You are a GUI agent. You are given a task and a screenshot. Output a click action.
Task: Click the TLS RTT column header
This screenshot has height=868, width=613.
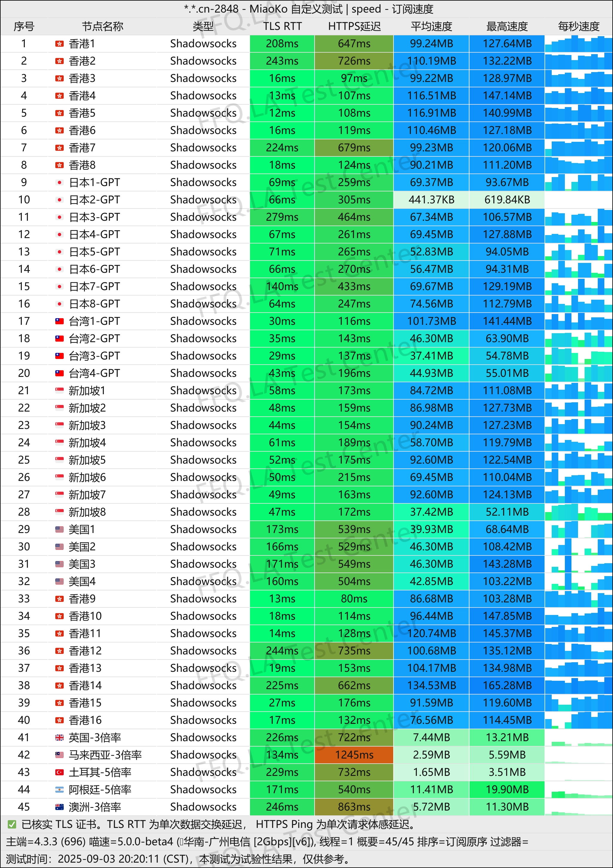[282, 26]
